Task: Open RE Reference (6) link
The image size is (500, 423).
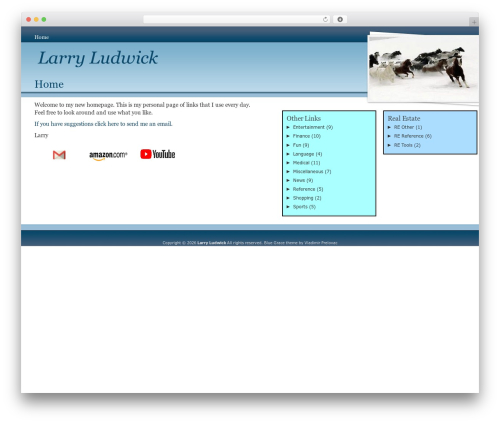Action: 413,136
